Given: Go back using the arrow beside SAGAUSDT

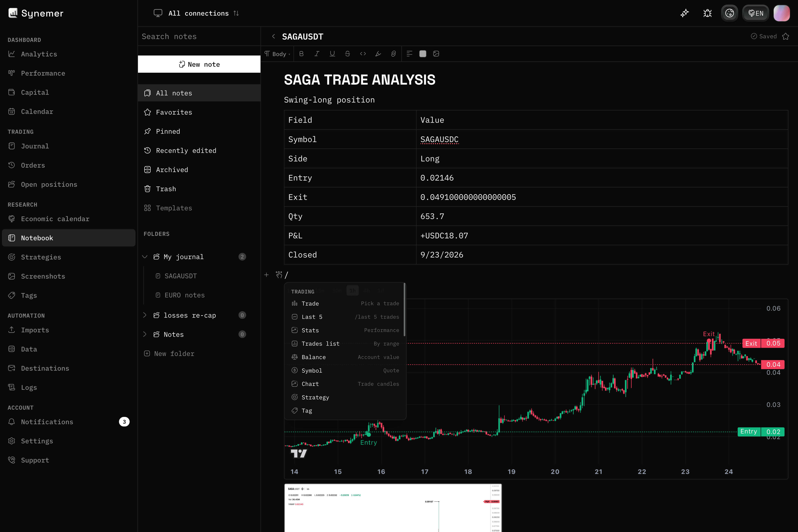Looking at the screenshot, I should pyautogui.click(x=273, y=36).
